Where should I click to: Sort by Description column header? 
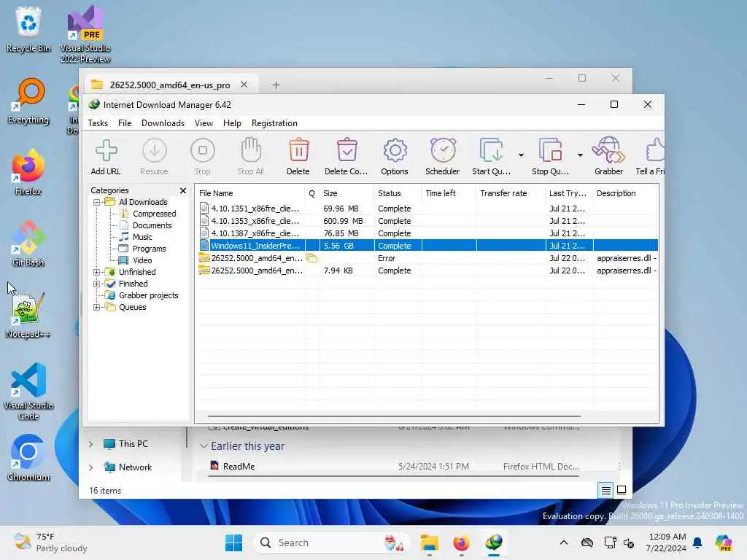tap(625, 193)
